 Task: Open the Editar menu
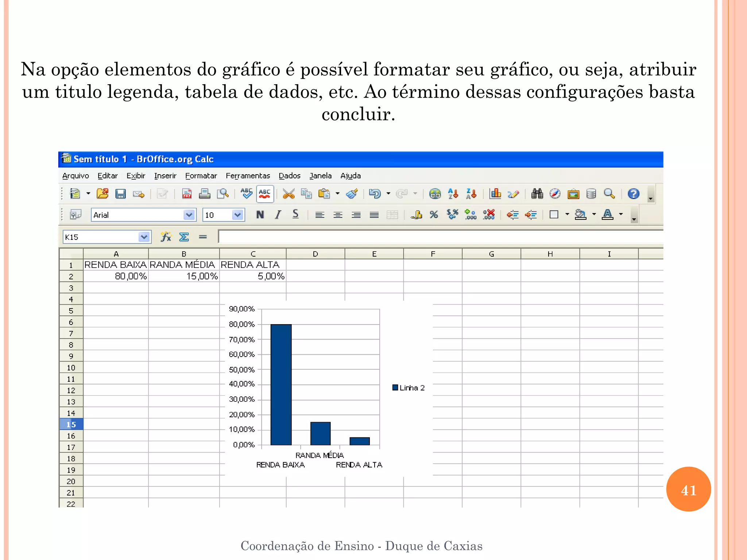coord(108,176)
